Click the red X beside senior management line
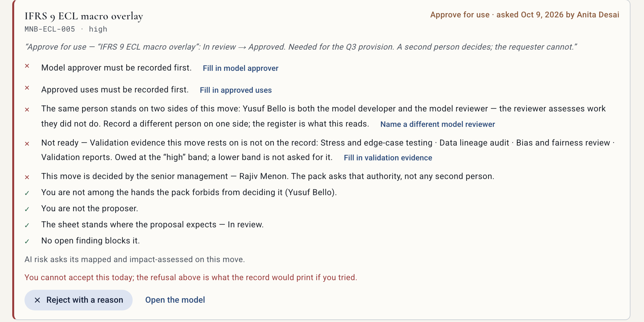This screenshot has width=644, height=322. tap(27, 177)
